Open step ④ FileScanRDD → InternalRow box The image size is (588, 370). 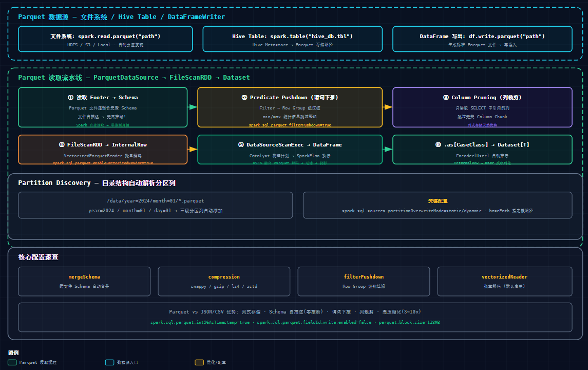coord(103,150)
